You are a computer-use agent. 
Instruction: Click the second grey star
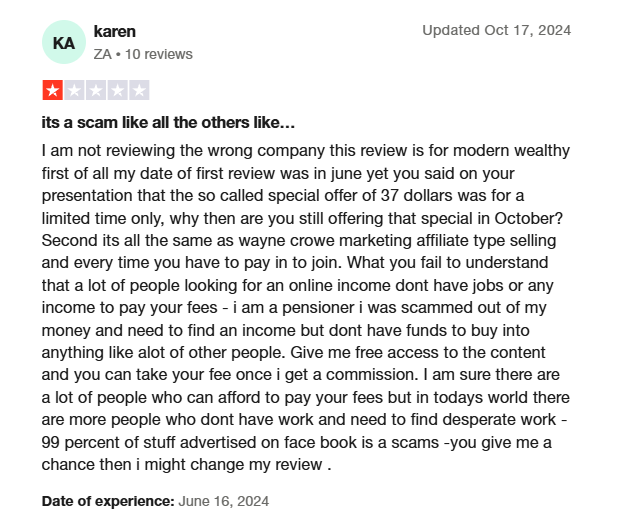point(75,90)
